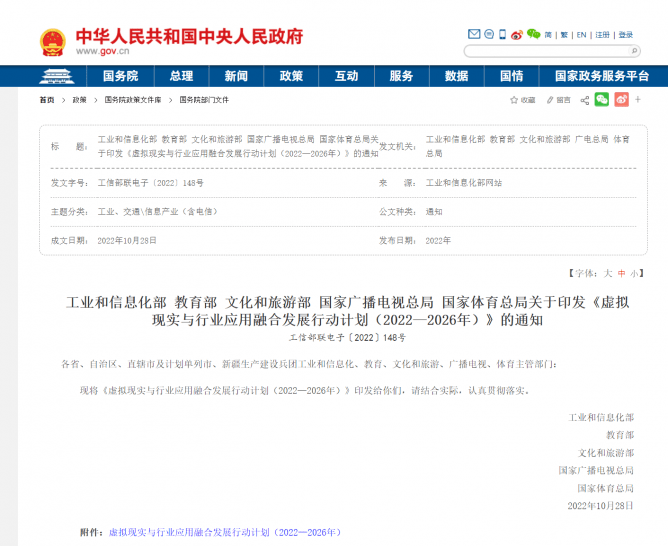The image size is (668, 546).
Task: Click the national emblem logo
Action: pyautogui.click(x=53, y=42)
